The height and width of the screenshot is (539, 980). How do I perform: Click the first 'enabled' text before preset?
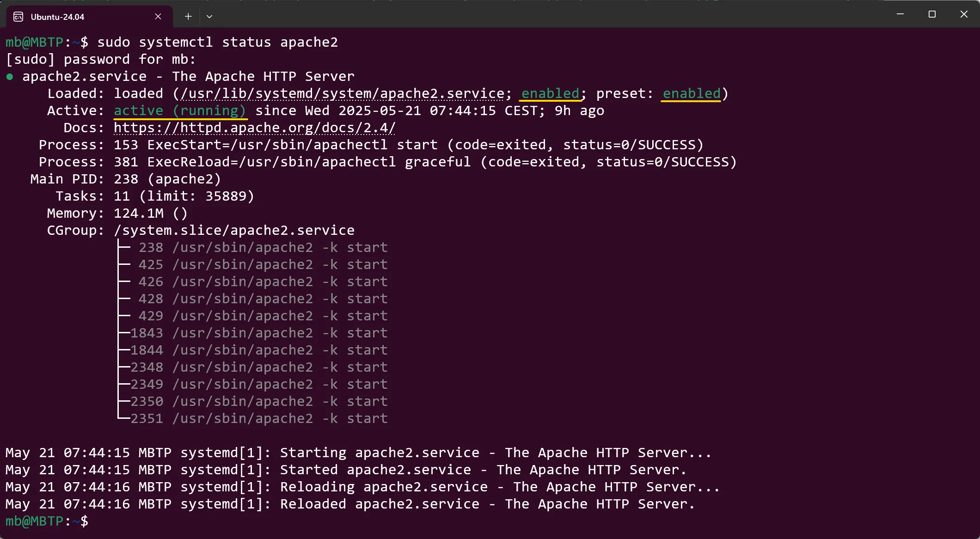pyautogui.click(x=550, y=93)
